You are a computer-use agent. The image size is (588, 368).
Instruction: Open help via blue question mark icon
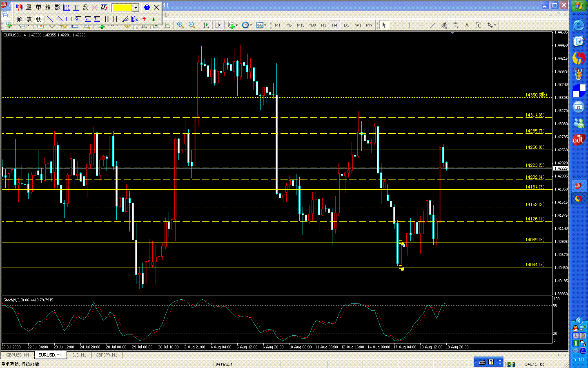(x=147, y=7)
